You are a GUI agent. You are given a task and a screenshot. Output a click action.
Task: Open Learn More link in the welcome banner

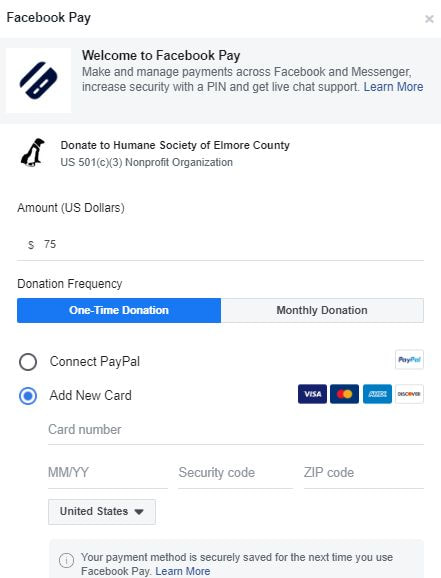point(393,87)
